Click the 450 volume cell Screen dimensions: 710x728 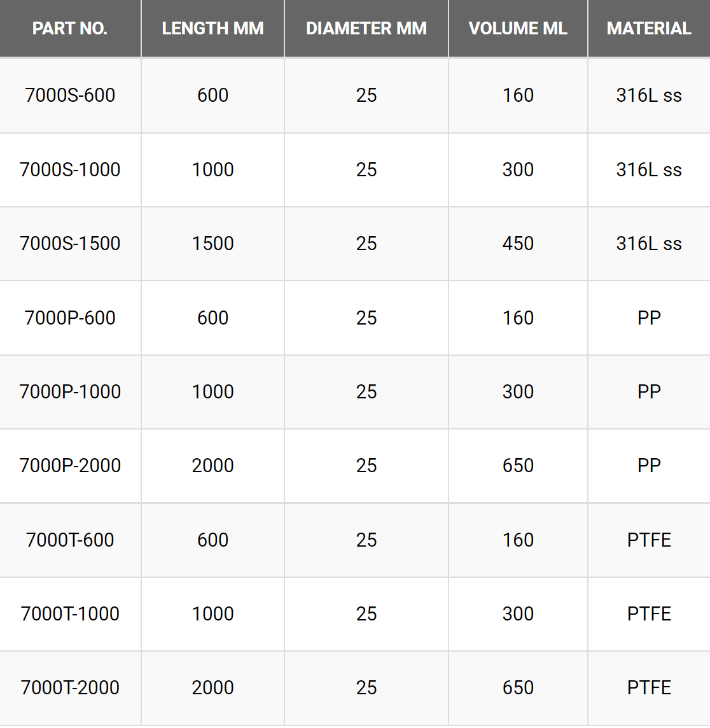pyautogui.click(x=518, y=243)
